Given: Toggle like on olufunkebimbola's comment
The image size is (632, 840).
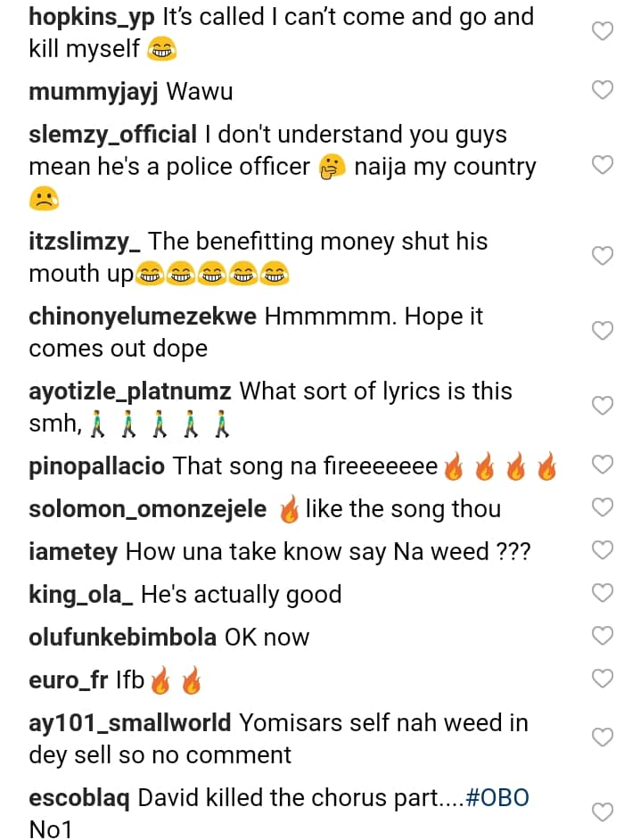Looking at the screenshot, I should [x=603, y=636].
